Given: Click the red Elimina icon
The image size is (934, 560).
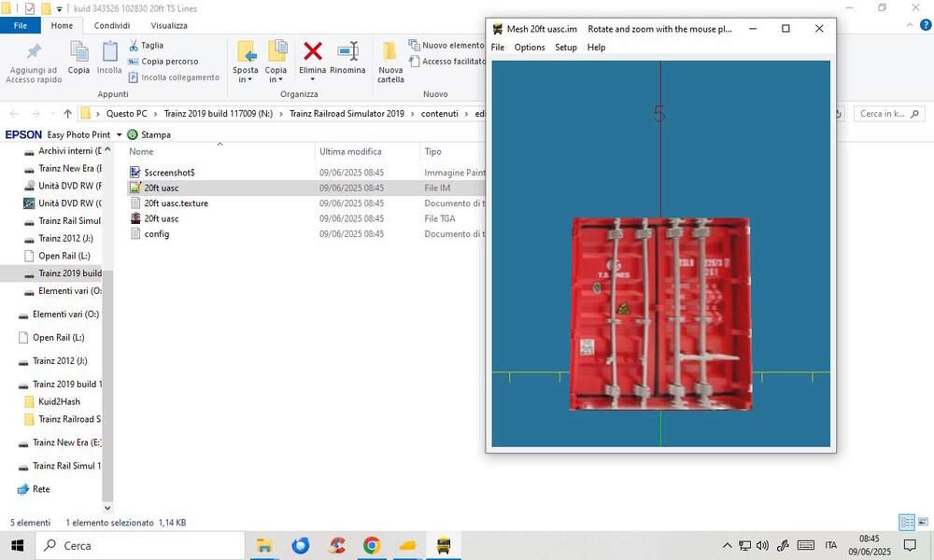Looking at the screenshot, I should (313, 51).
